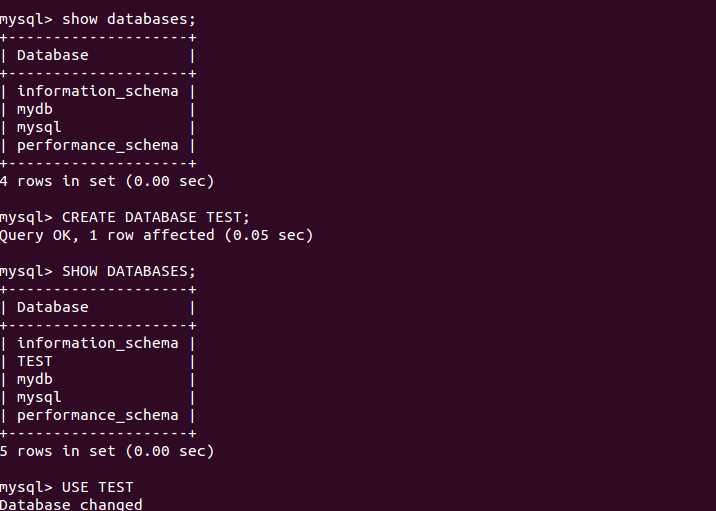Click the mysql row in the four-row table
This screenshot has width=716, height=511.
pos(39,127)
